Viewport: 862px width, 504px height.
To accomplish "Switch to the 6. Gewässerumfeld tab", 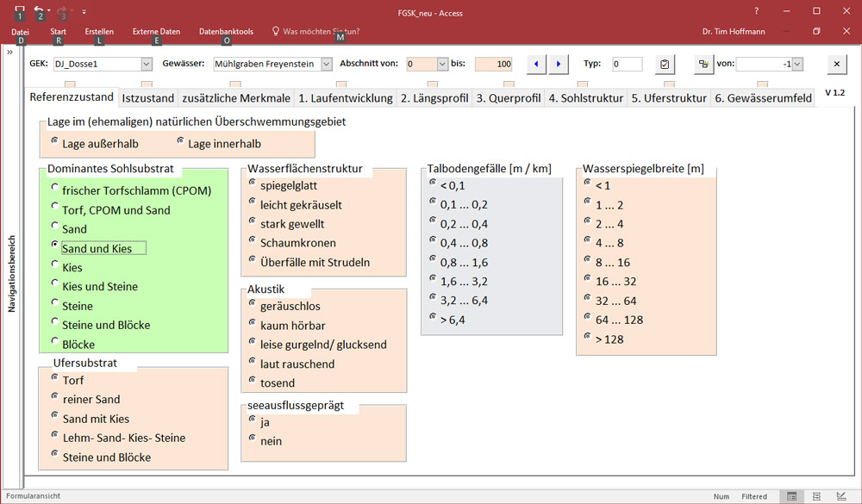I will click(763, 98).
